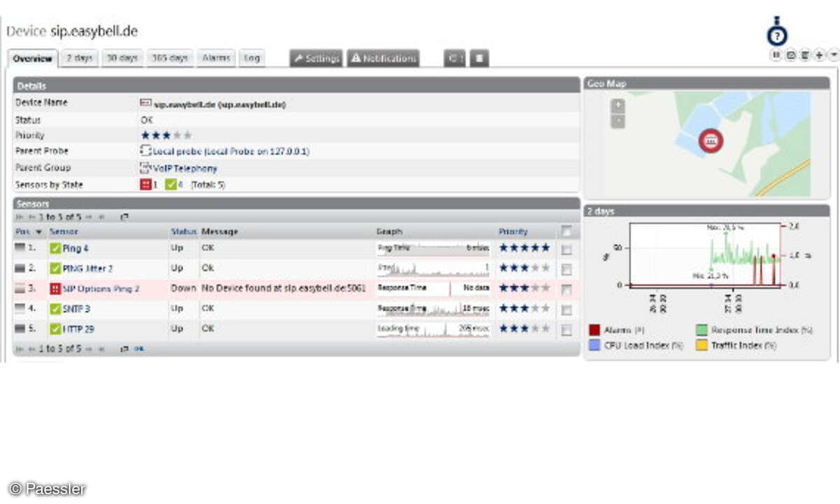Switch to the 30 days tab
840x504 pixels.
point(122,58)
